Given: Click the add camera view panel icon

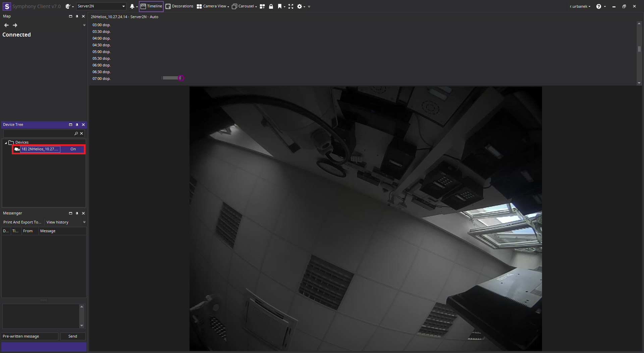Looking at the screenshot, I should point(262,6).
